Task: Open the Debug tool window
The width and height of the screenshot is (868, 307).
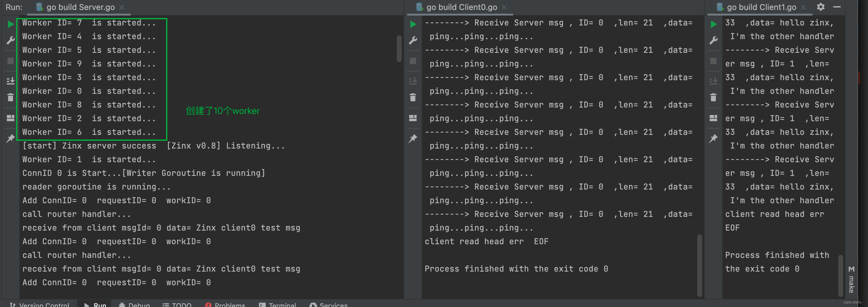Action: [134, 304]
